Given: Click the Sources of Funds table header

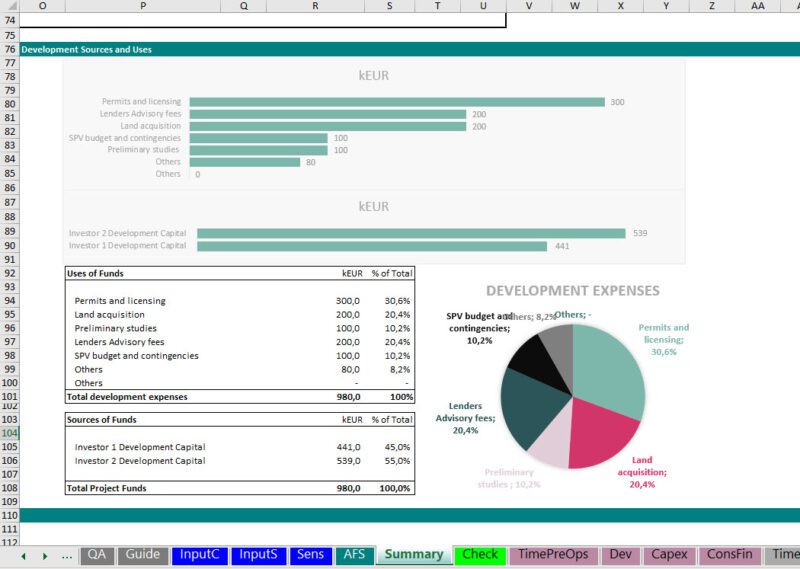Looking at the screenshot, I should point(102,420).
